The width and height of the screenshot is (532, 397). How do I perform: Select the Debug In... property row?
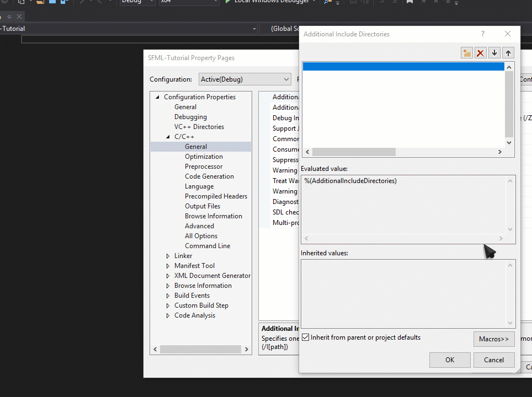pyautogui.click(x=286, y=118)
